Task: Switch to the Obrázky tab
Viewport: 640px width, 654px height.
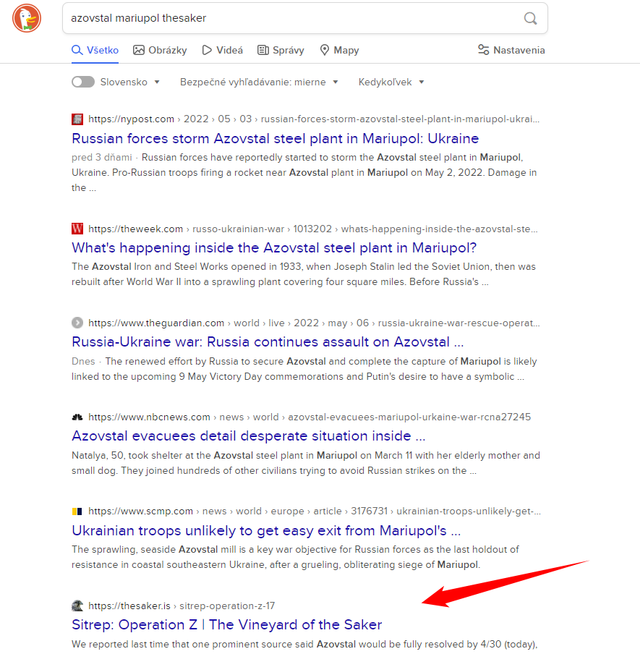Action: pos(160,50)
